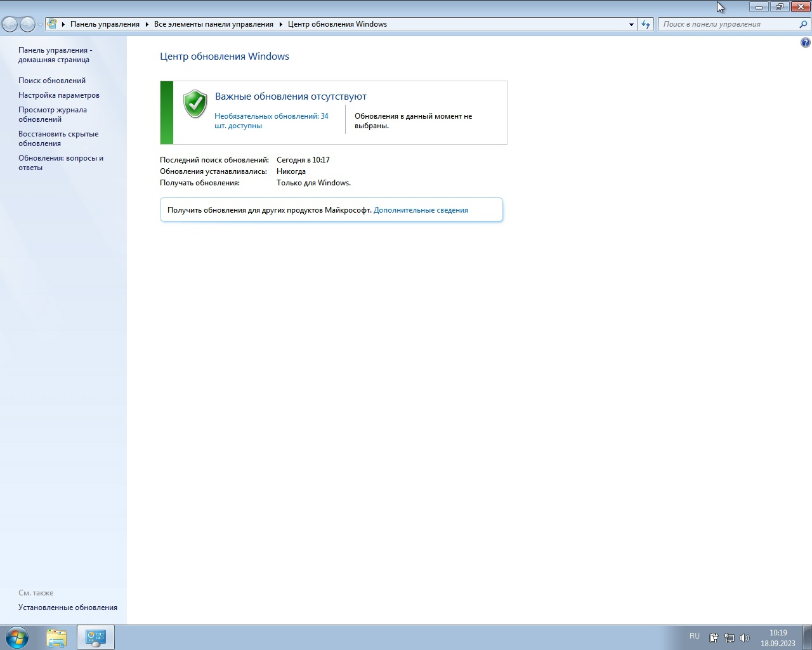Click the Control Panel icon in address bar

tap(53, 24)
